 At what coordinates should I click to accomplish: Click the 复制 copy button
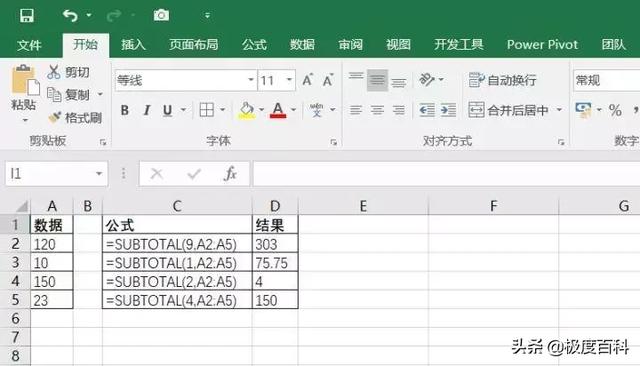click(x=69, y=95)
